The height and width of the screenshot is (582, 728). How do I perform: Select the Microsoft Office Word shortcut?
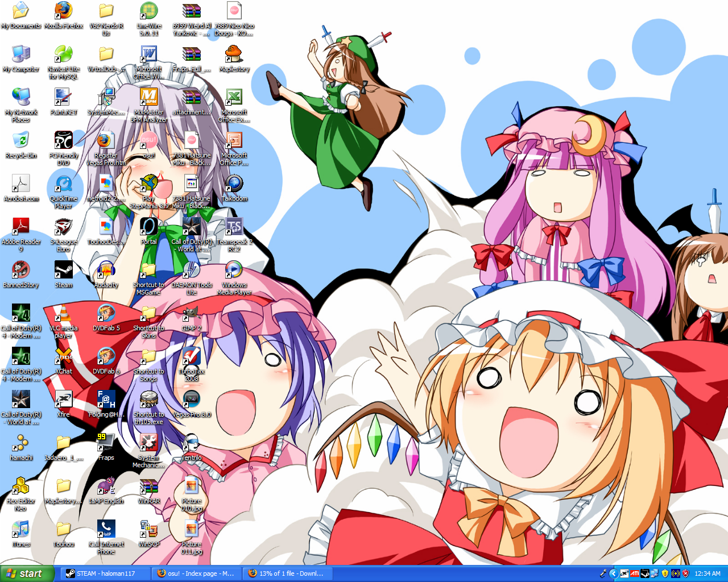click(149, 54)
